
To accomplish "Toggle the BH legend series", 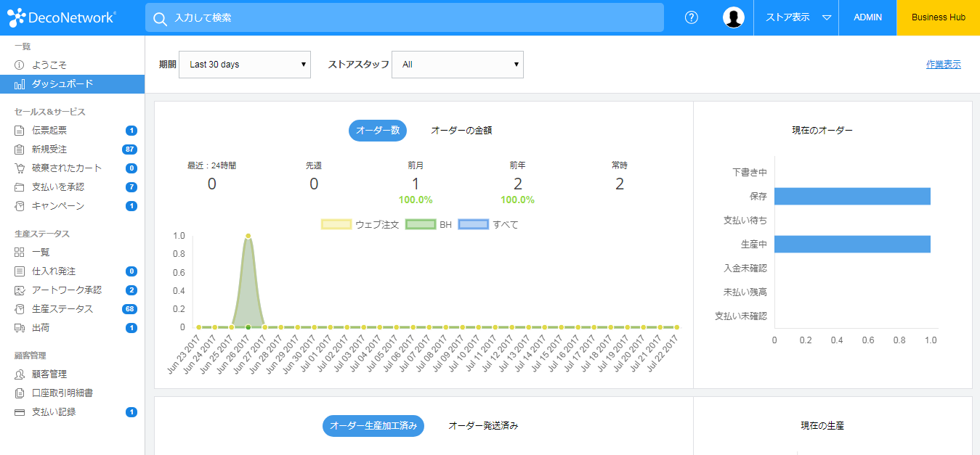I will [429, 225].
